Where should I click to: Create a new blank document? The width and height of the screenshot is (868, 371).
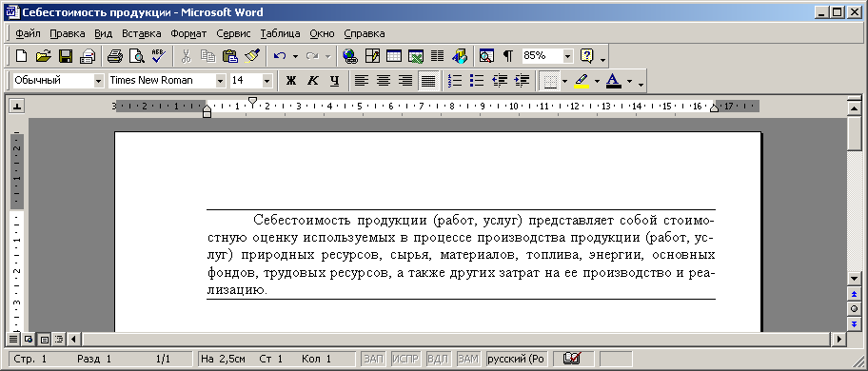tap(21, 56)
